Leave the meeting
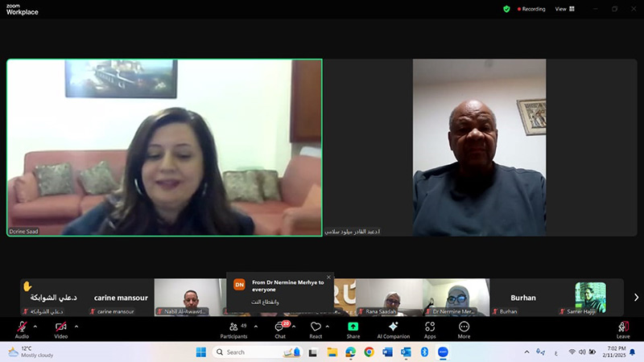The image size is (644, 362). [622, 329]
